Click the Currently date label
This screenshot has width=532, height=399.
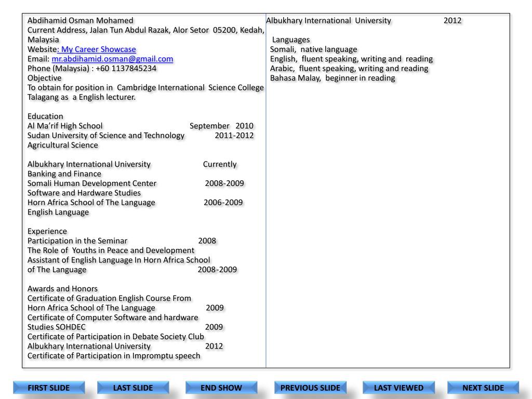[x=220, y=164]
